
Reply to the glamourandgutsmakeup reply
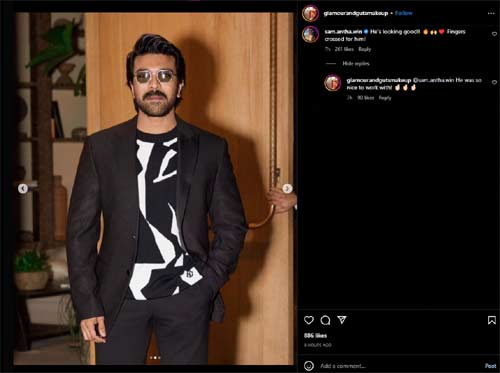[385, 98]
